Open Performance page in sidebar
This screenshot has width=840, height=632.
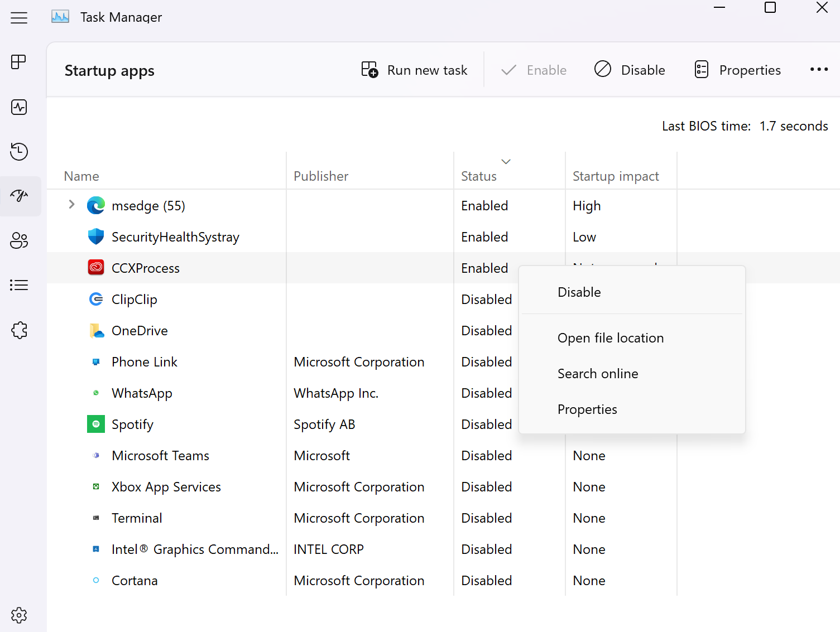point(19,107)
